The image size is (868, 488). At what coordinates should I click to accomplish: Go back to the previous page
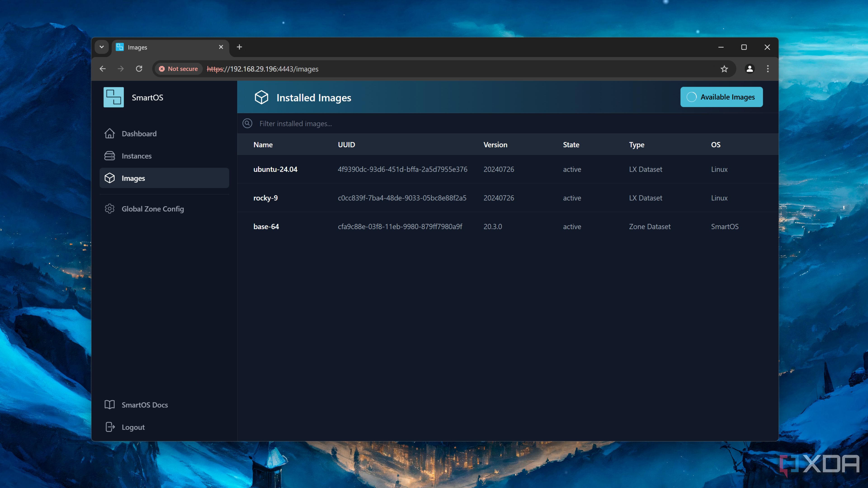pyautogui.click(x=103, y=69)
